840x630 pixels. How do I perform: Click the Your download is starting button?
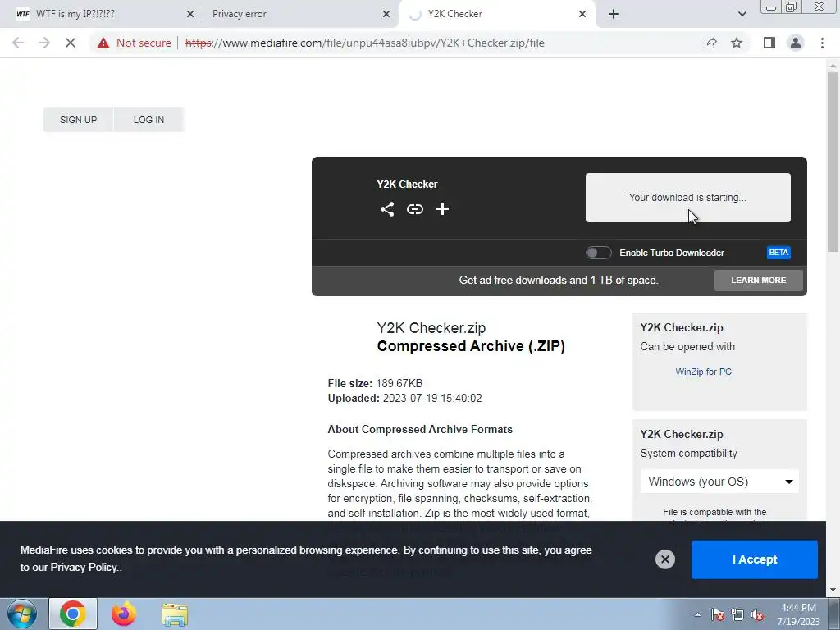[688, 197]
